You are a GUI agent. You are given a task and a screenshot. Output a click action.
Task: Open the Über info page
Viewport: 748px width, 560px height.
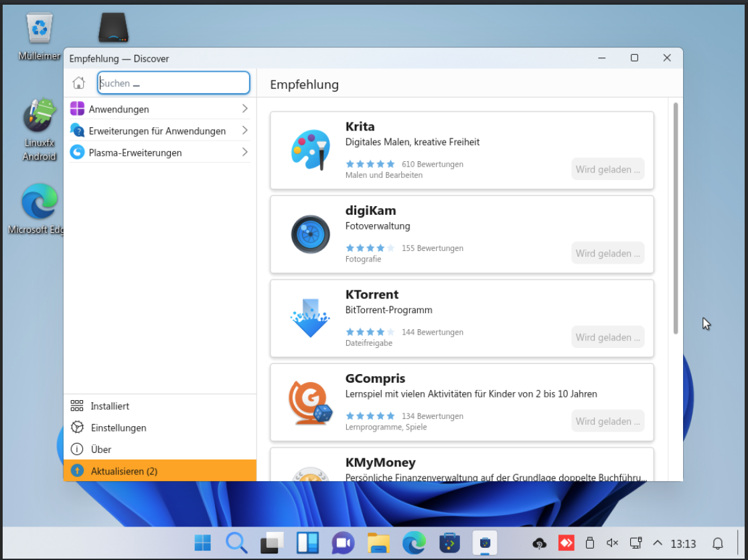tap(160, 449)
